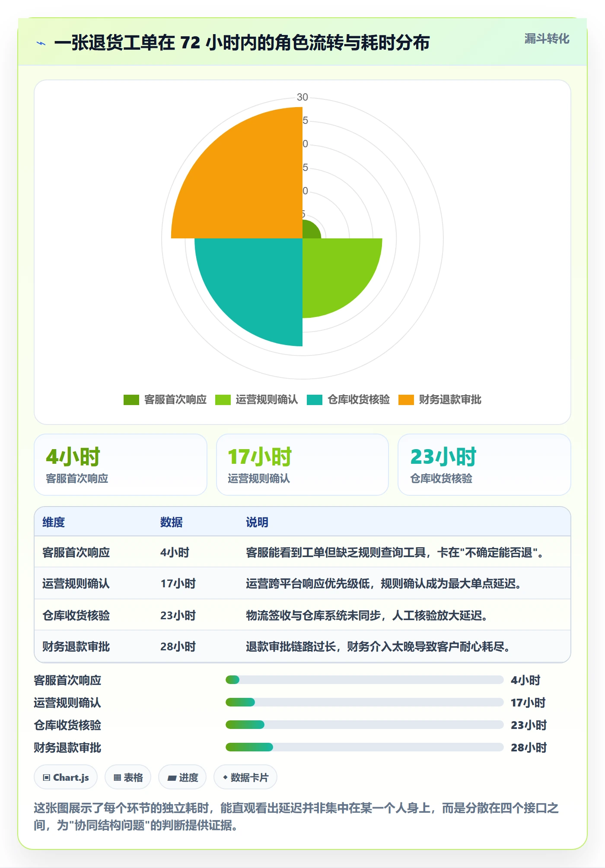605x868 pixels.
Task: Click the 28小时 value beside the progress bar
Action: 529,748
